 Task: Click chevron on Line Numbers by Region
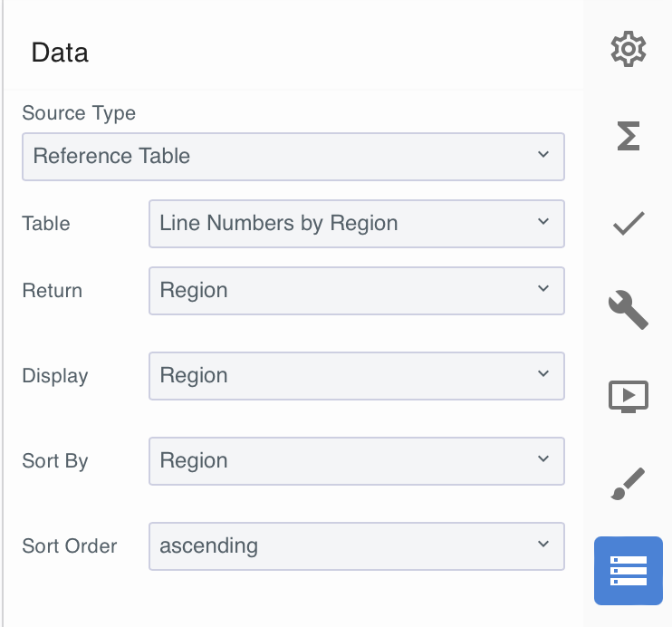(543, 222)
